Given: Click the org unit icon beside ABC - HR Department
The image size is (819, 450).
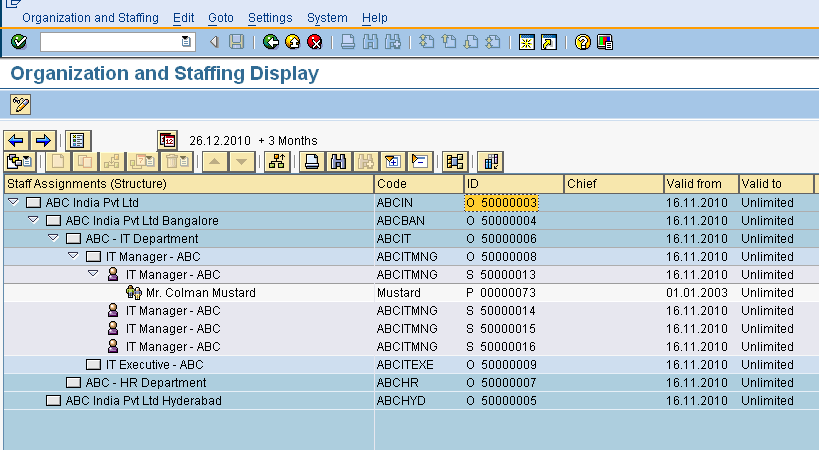Looking at the screenshot, I should 73,383.
